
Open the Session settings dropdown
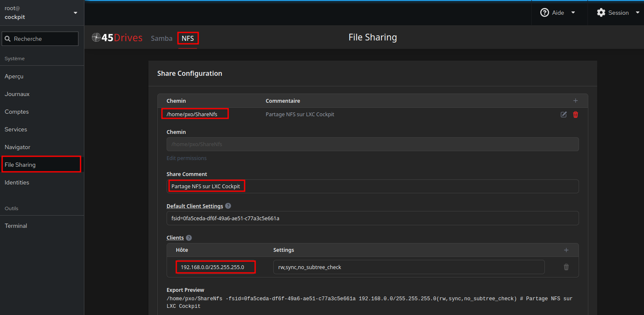618,13
